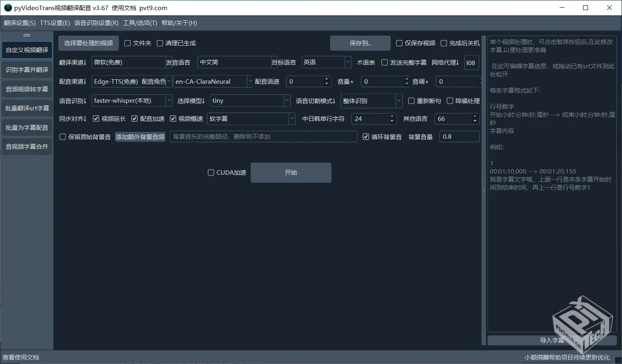Open the 查看使用文档 link
Screen dimensions: 622x364
(x=21, y=357)
